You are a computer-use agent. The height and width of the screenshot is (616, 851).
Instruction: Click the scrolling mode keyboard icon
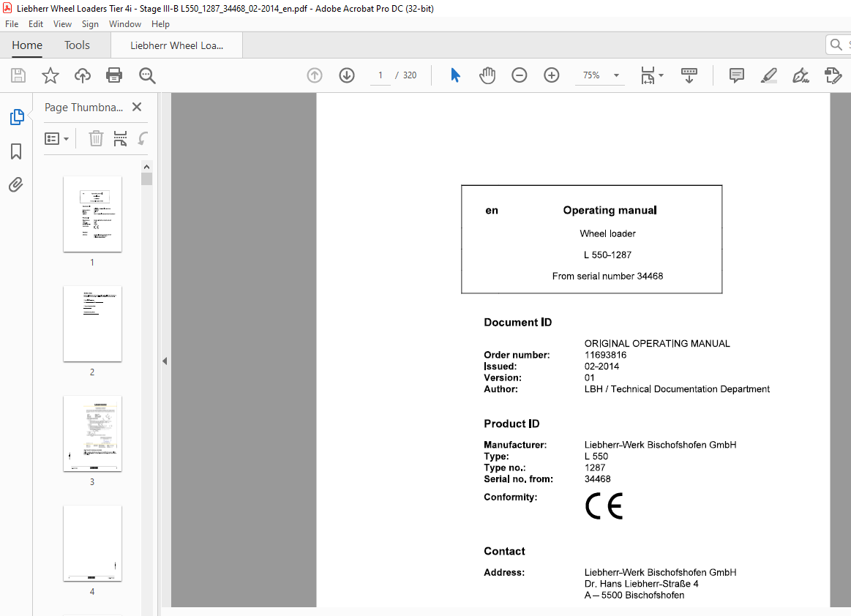[689, 75]
